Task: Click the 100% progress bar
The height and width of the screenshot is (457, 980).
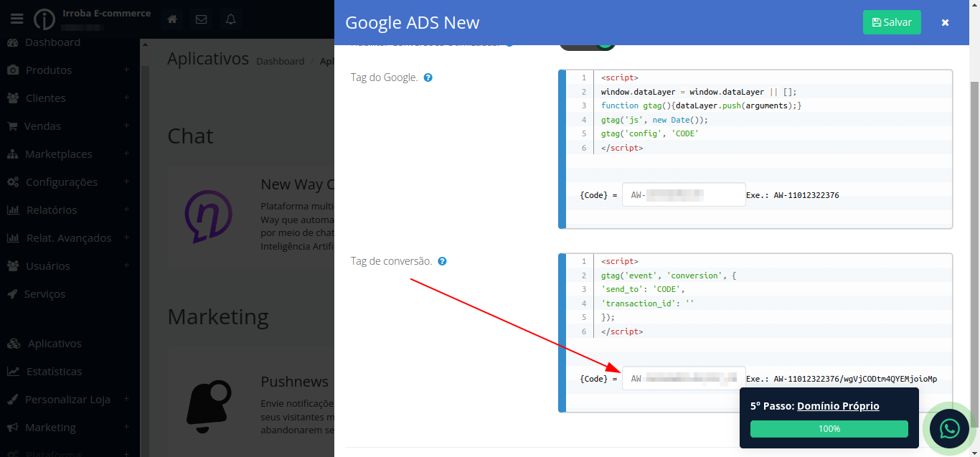Action: [829, 429]
